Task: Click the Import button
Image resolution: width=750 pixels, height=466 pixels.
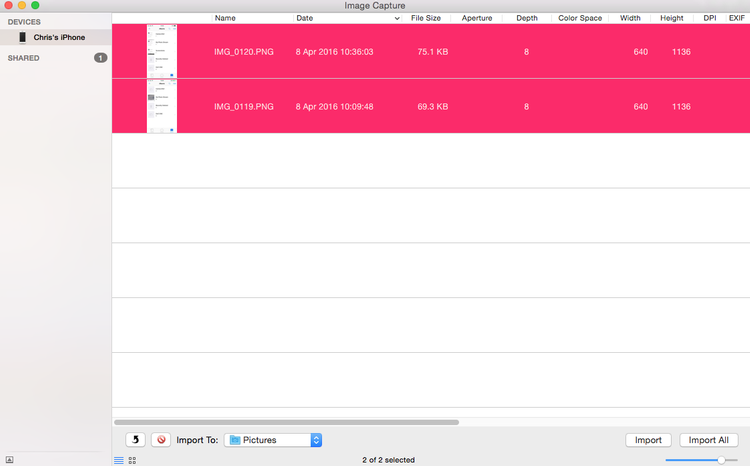Action: [x=648, y=440]
